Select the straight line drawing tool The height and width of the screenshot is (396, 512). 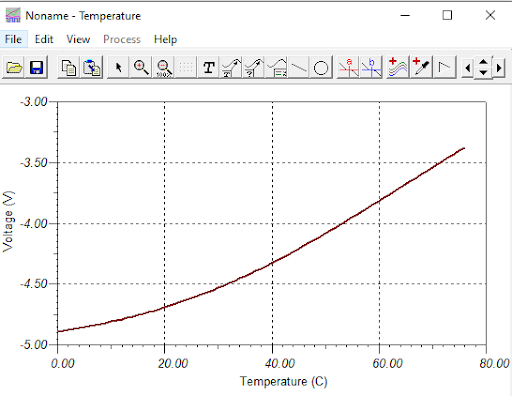[299, 68]
